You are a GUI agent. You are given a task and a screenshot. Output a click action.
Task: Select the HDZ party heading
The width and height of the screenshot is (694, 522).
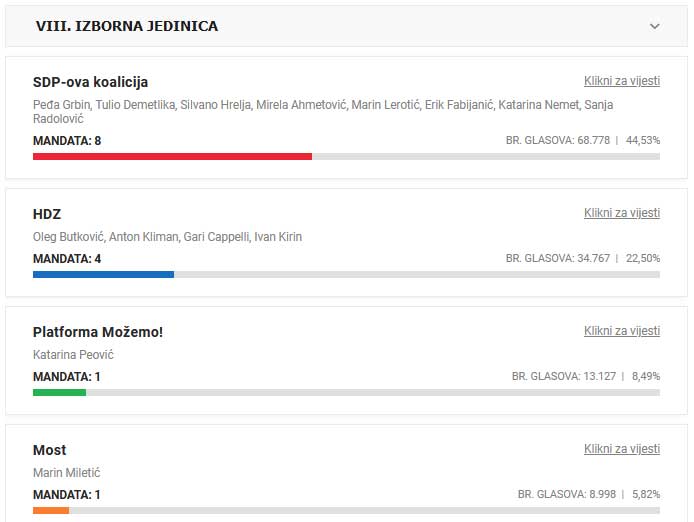click(x=47, y=214)
